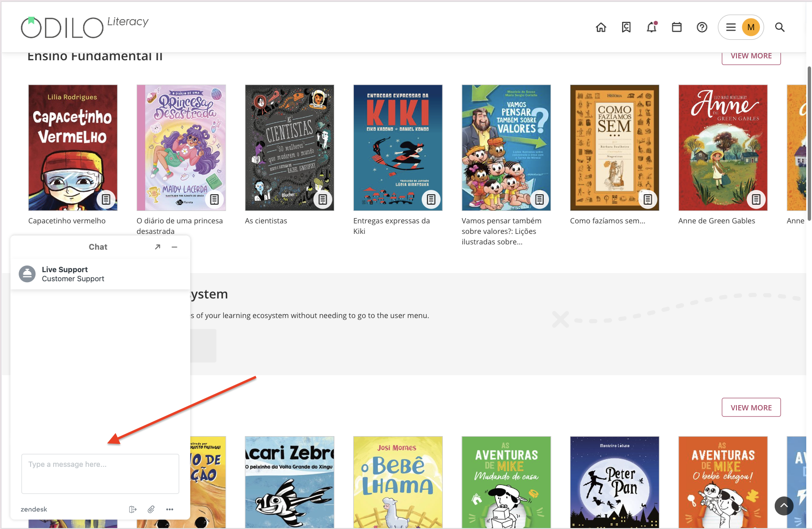Click View More for Ensino Fundamental II

click(751, 56)
